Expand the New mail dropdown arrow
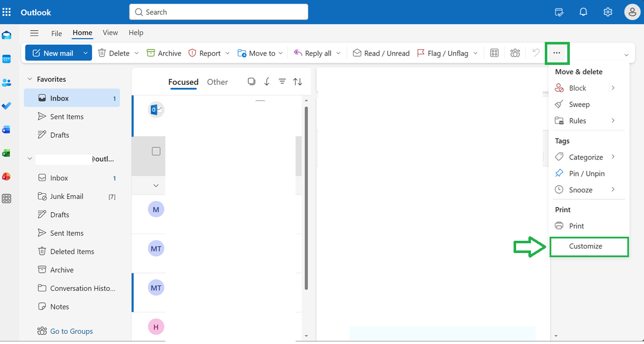Screen dimensions: 644x344 click(x=85, y=53)
